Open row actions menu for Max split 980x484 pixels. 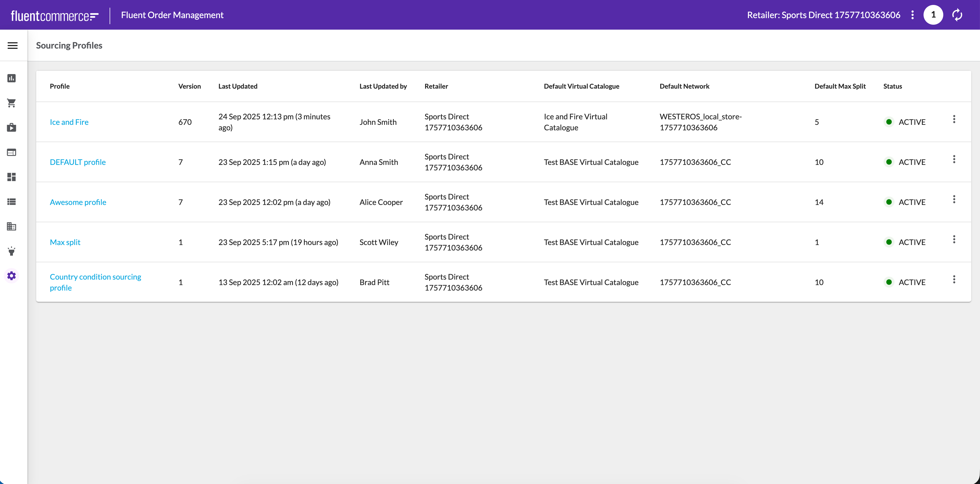click(x=954, y=240)
